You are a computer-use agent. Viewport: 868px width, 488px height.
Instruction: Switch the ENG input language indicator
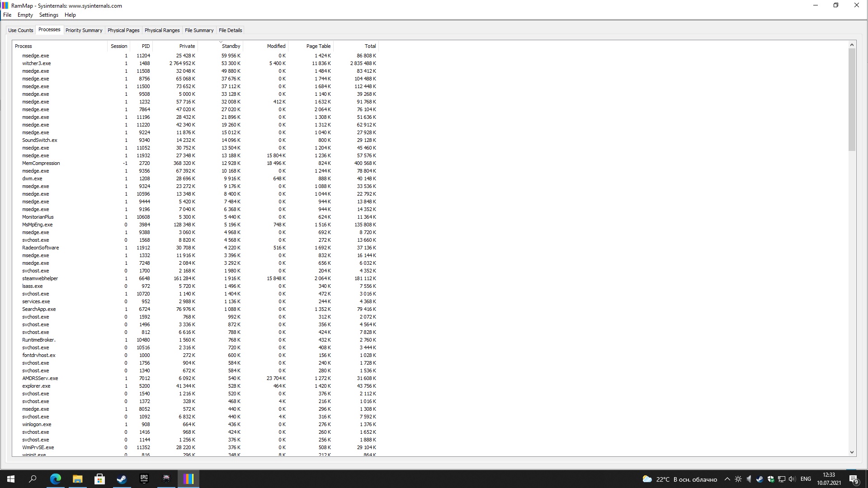(x=806, y=479)
